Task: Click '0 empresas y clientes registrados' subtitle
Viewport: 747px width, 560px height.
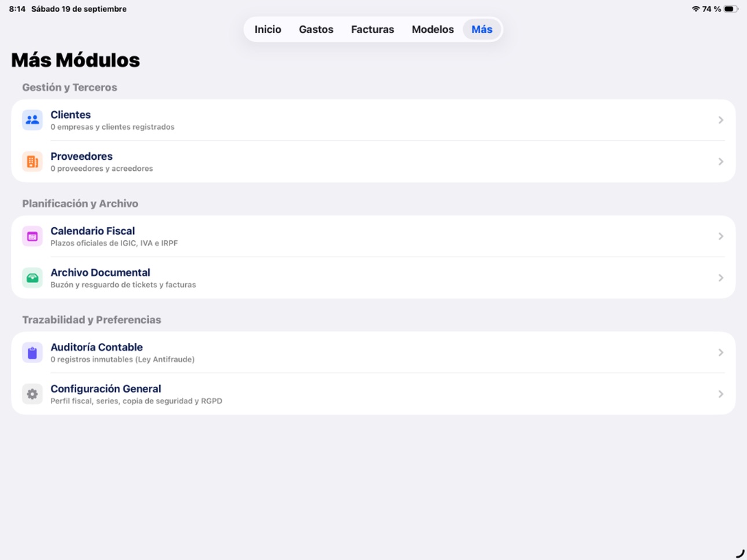Action: pos(112,127)
